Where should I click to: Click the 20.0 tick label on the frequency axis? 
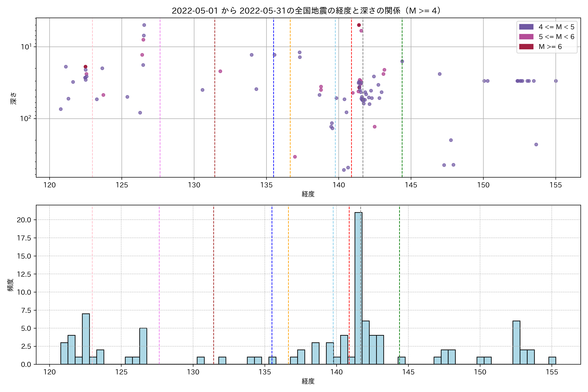coord(24,220)
